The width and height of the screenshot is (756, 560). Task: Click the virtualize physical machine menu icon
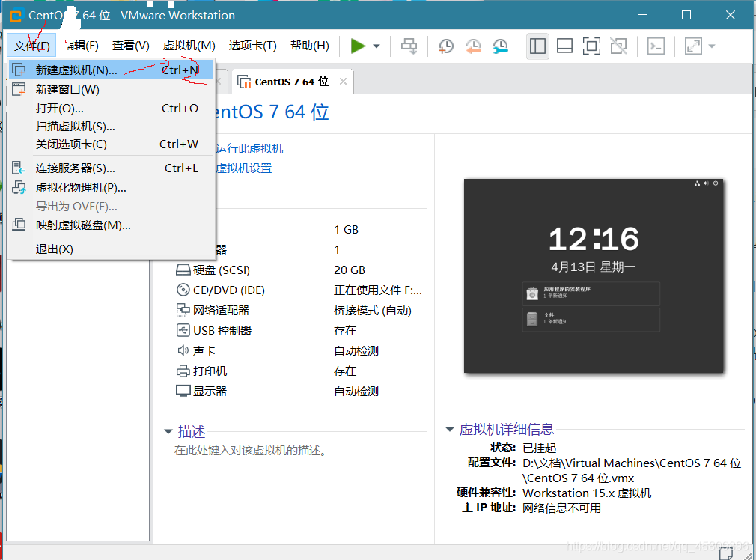pyautogui.click(x=19, y=188)
